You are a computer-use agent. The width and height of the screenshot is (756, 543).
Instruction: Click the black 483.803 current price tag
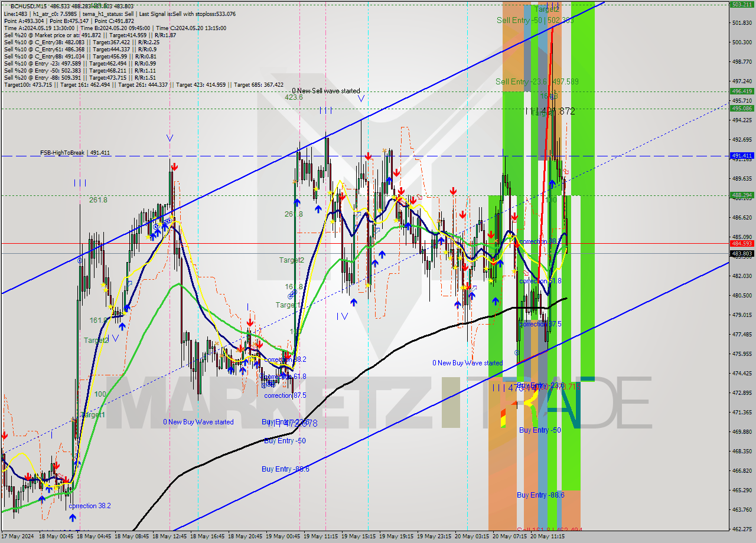pyautogui.click(x=742, y=254)
